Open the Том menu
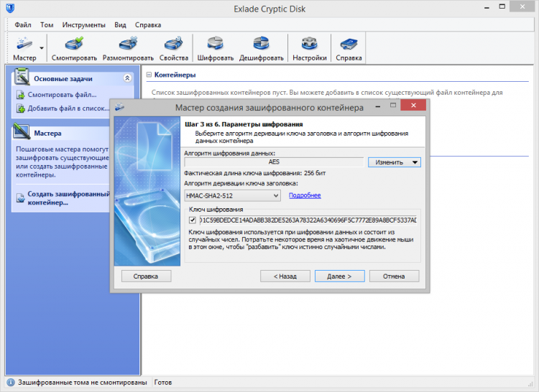This screenshot has height=392, width=539. pyautogui.click(x=47, y=24)
